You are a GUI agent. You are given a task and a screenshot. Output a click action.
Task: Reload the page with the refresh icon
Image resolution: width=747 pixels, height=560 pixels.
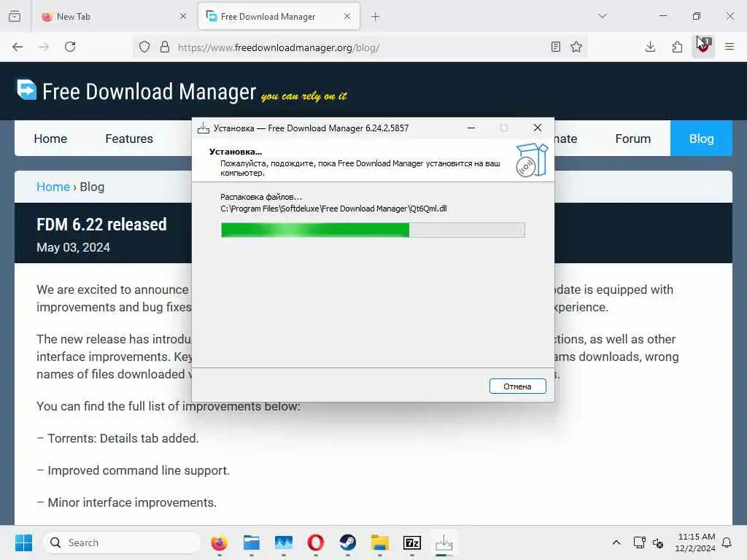[x=70, y=47]
